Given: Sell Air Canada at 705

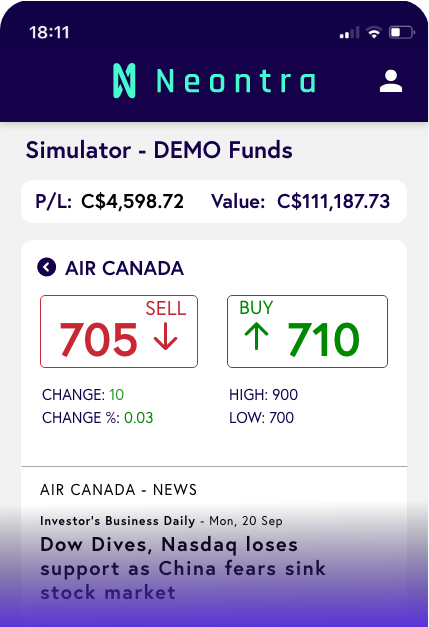Looking at the screenshot, I should click(x=119, y=331).
